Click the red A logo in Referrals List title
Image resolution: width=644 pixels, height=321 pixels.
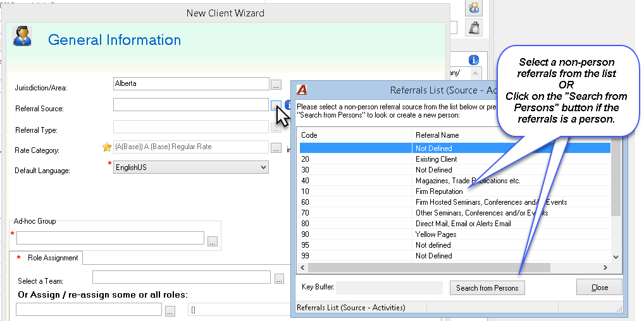coord(302,90)
